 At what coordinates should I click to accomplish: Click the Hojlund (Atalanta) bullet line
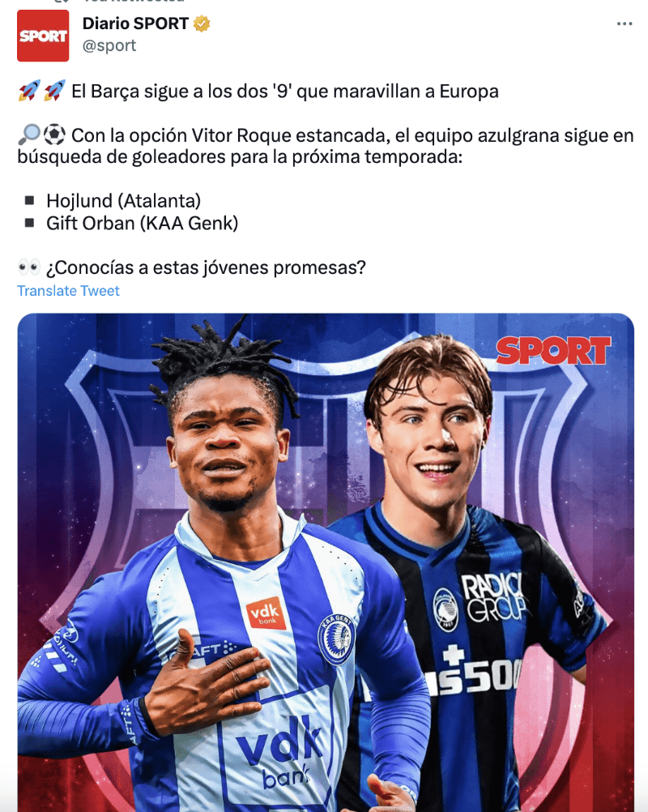tap(123, 201)
